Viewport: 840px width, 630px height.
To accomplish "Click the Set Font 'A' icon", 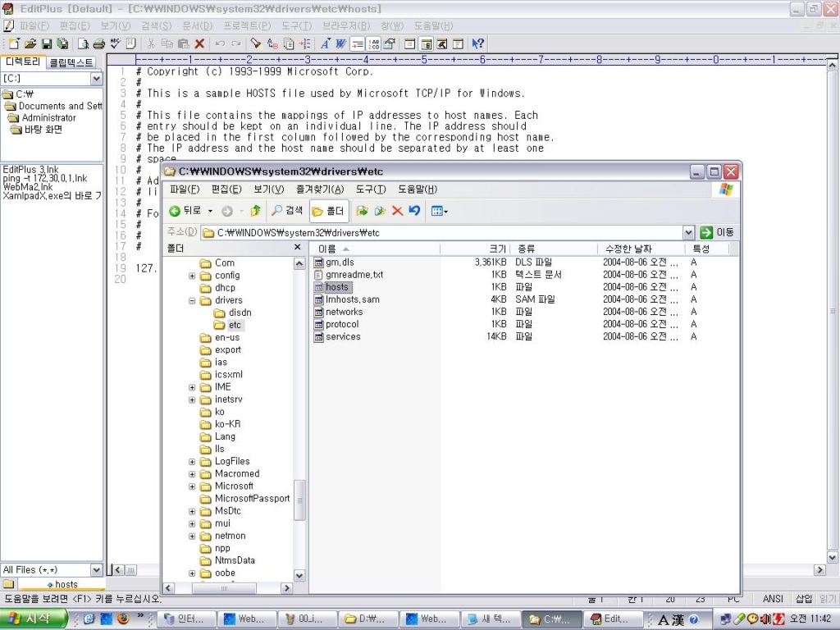I will pos(325,44).
